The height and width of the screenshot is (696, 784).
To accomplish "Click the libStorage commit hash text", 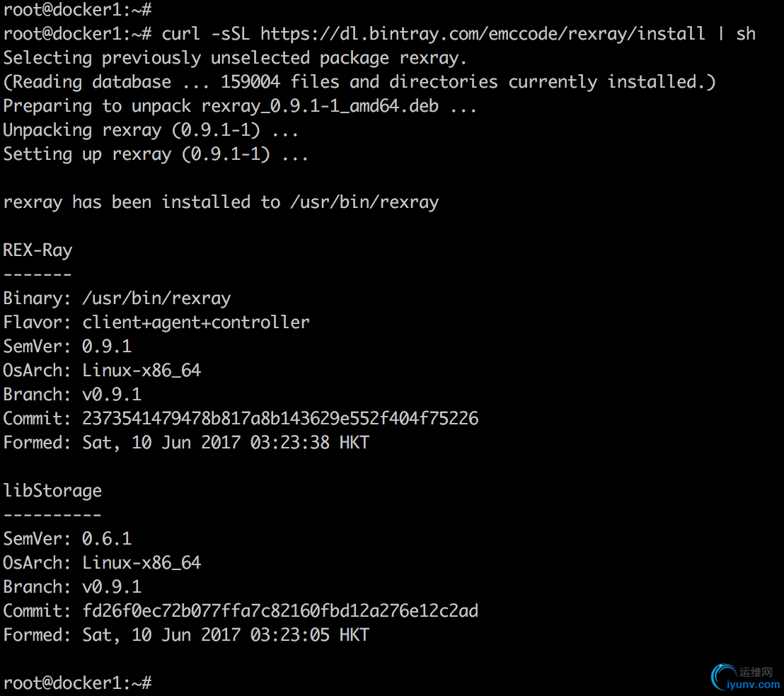I will click(280, 610).
